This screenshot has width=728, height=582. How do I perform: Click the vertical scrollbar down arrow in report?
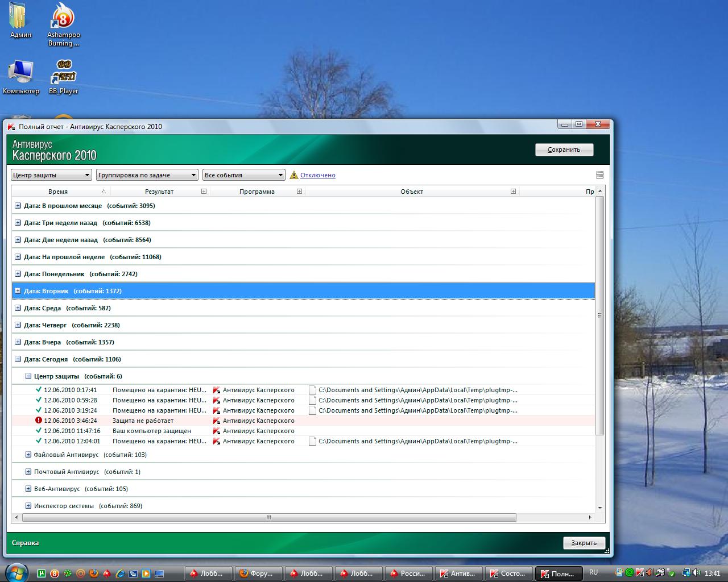coord(599,508)
